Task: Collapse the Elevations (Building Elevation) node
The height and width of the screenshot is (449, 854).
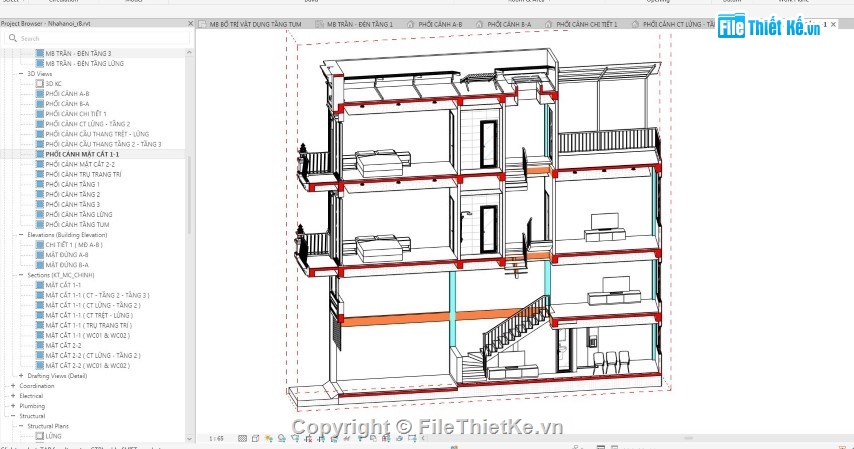Action: tap(21, 235)
